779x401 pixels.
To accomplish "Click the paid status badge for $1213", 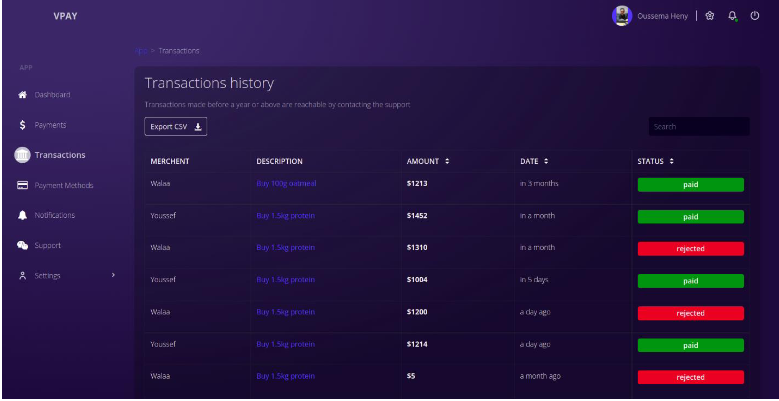I will pyautogui.click(x=690, y=185).
